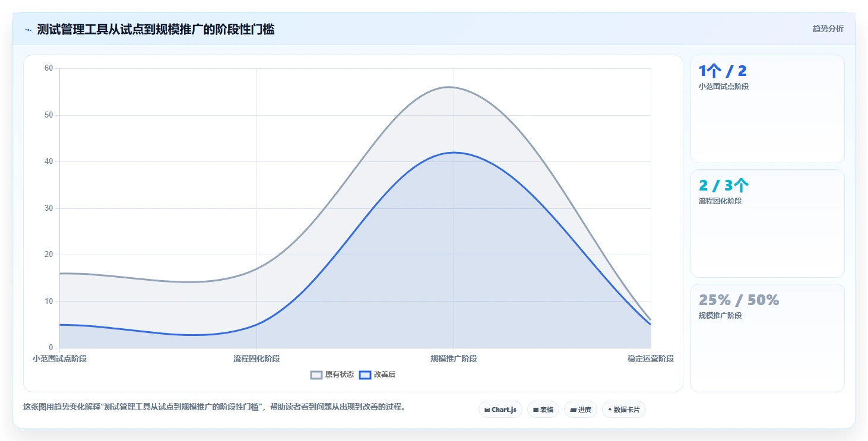Click the gray line peak at 规模推广阶段
Viewport: 868px width, 441px height.
(454, 87)
